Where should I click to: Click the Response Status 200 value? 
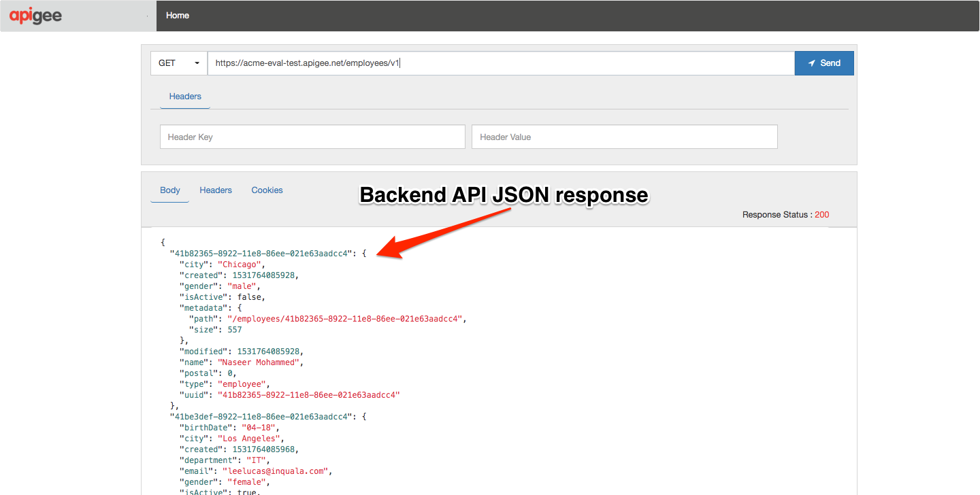pyautogui.click(x=822, y=215)
